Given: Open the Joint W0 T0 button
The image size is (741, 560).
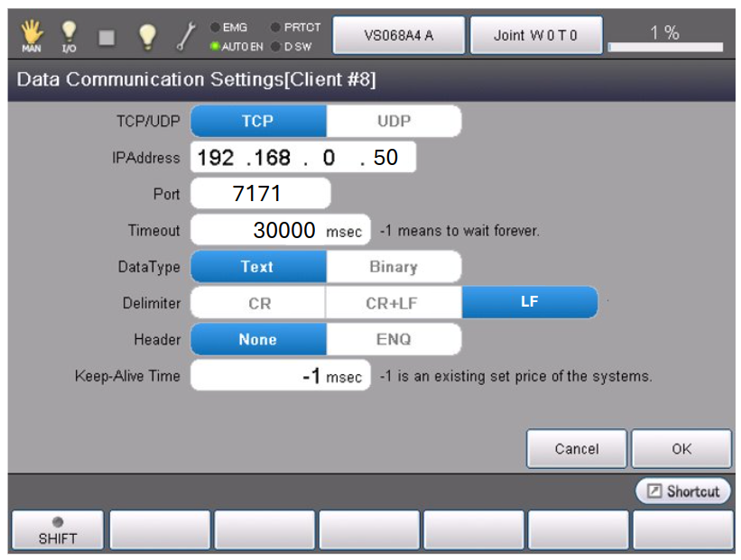Looking at the screenshot, I should [x=536, y=35].
